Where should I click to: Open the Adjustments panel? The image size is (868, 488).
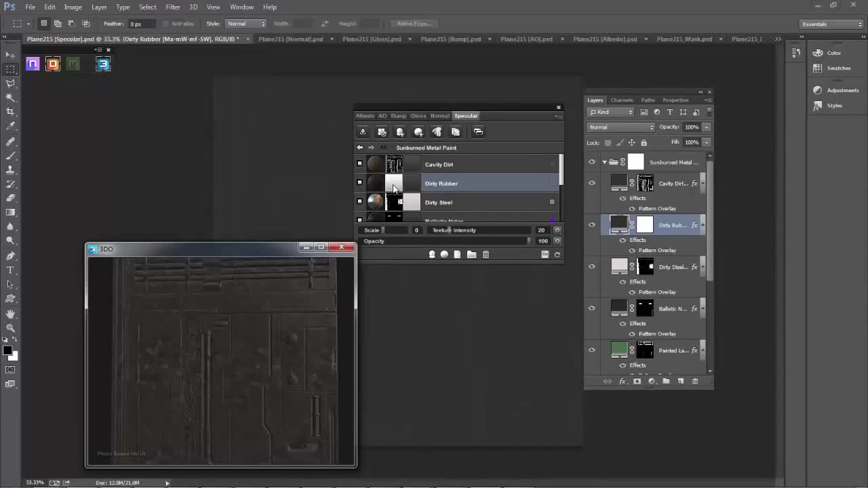(842, 90)
